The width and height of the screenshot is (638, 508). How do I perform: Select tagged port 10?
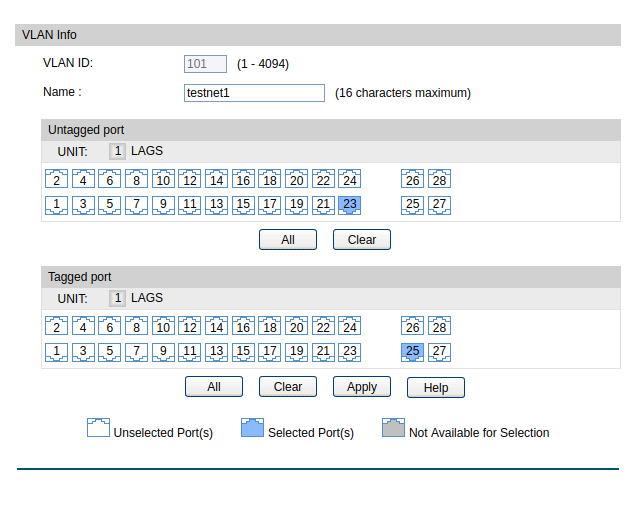tap(163, 326)
